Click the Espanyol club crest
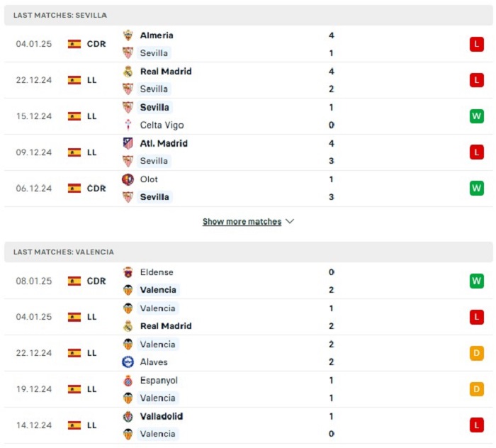This screenshot has height=448, width=496. (128, 381)
